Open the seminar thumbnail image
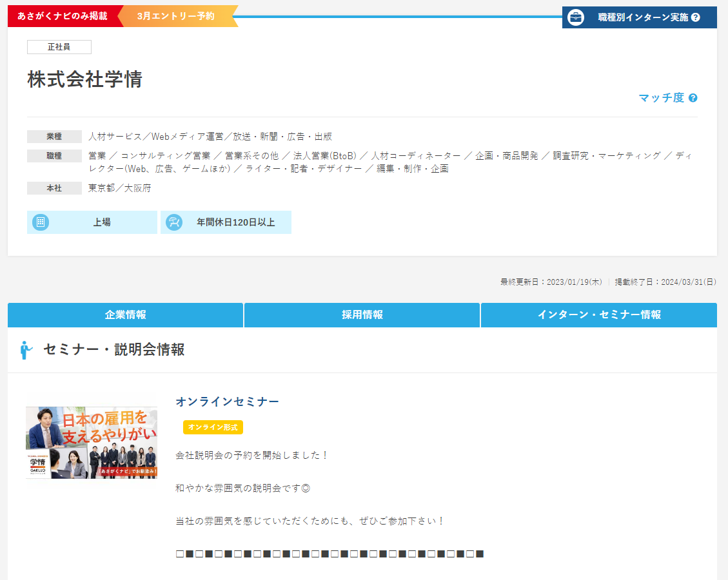This screenshot has width=728, height=580. click(x=92, y=443)
